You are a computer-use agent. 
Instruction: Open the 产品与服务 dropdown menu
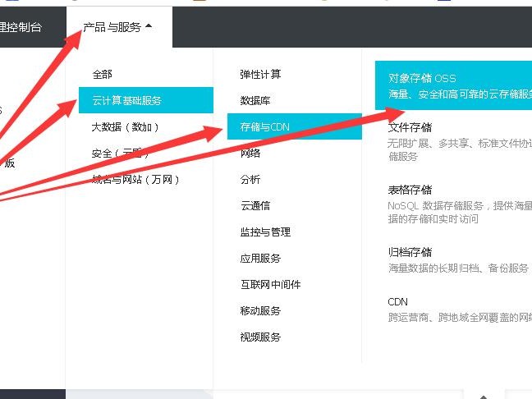click(117, 27)
